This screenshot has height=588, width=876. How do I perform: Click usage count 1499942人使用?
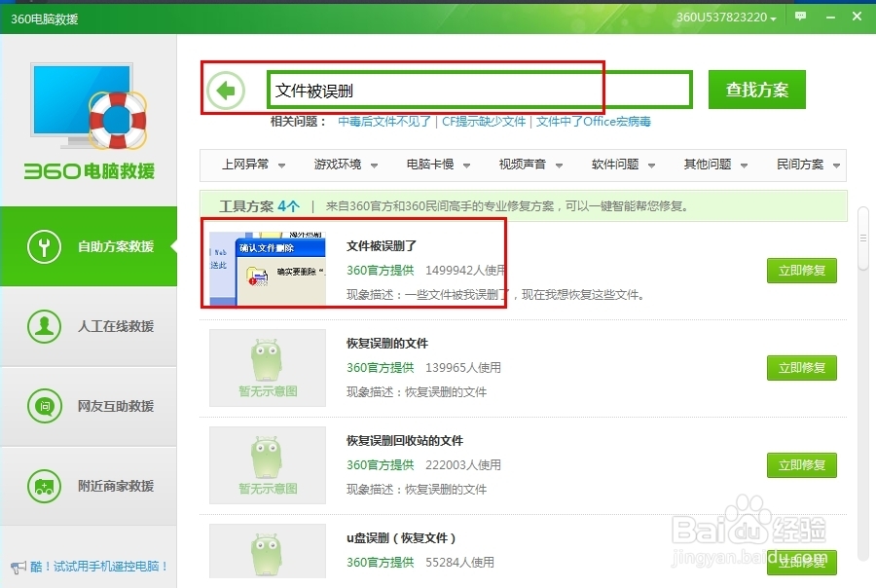pos(465,271)
